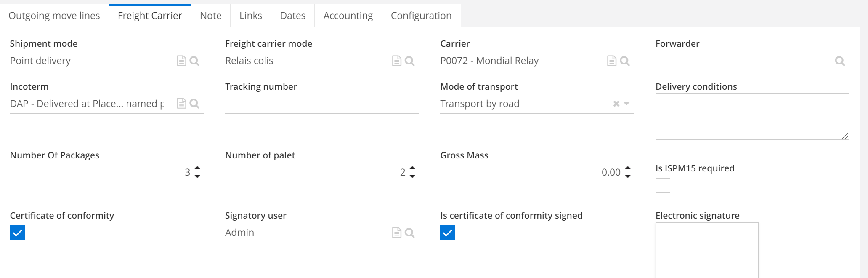This screenshot has height=278, width=868.
Task: Enable the Is ISPM15 required checkbox
Action: (663, 185)
